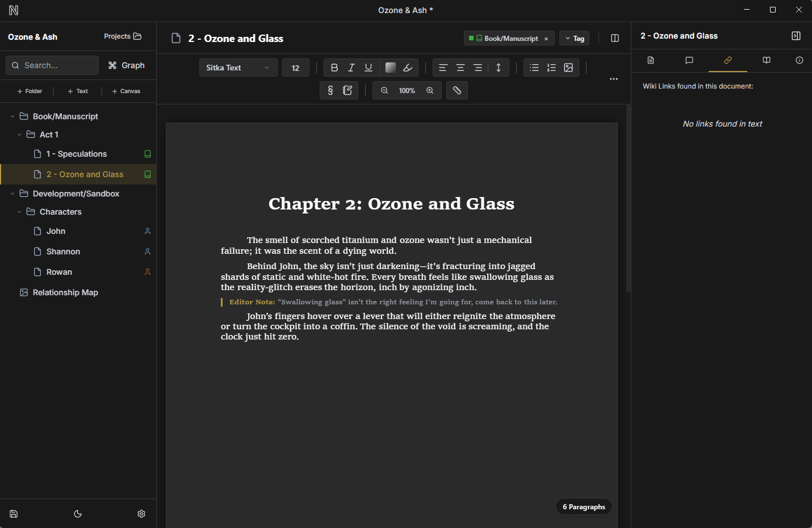This screenshot has width=812, height=528.
Task: Click the save icon at bottom left
Action: (x=14, y=514)
